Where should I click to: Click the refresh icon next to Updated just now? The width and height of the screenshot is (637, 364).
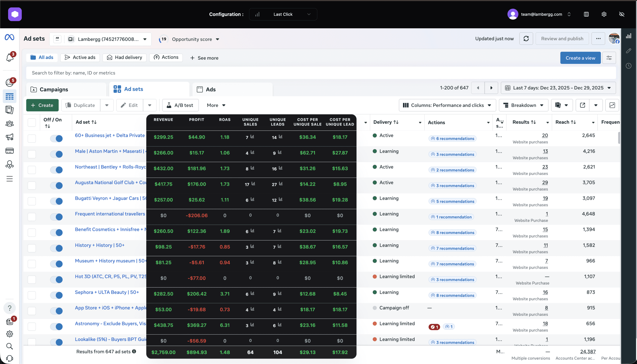(x=526, y=39)
